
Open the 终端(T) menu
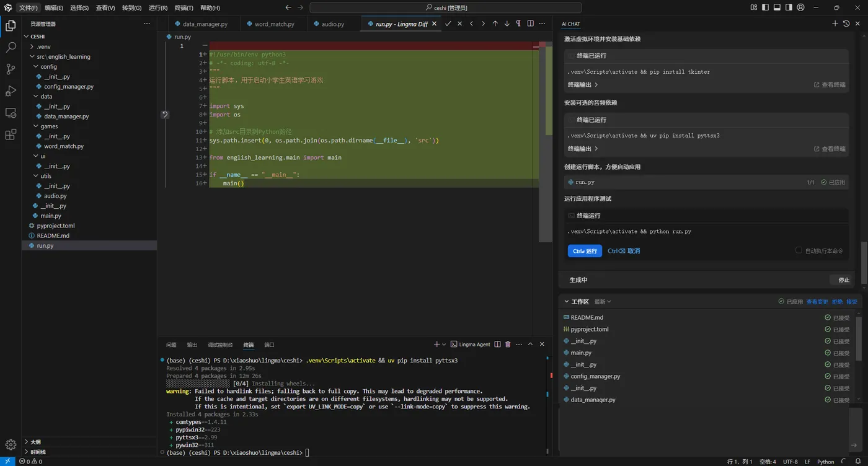point(184,7)
